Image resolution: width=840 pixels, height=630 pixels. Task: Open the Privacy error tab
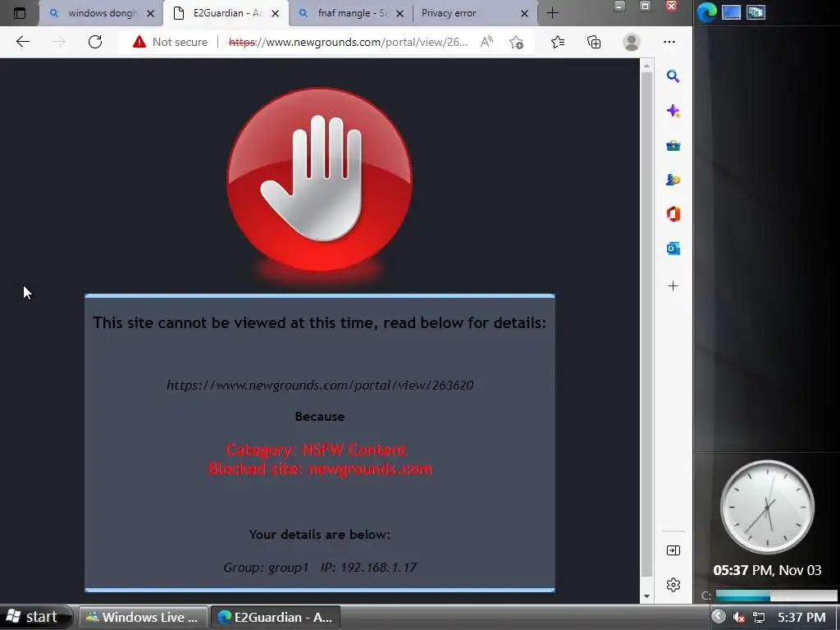click(466, 13)
